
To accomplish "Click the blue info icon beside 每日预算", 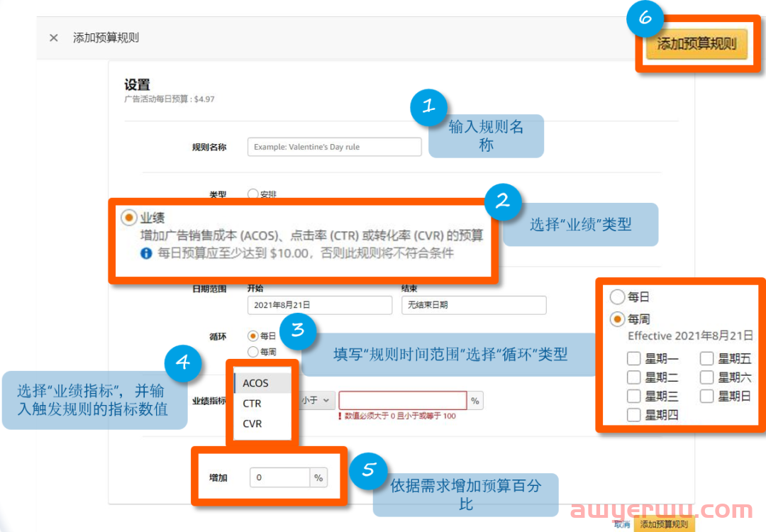I will pyautogui.click(x=146, y=253).
